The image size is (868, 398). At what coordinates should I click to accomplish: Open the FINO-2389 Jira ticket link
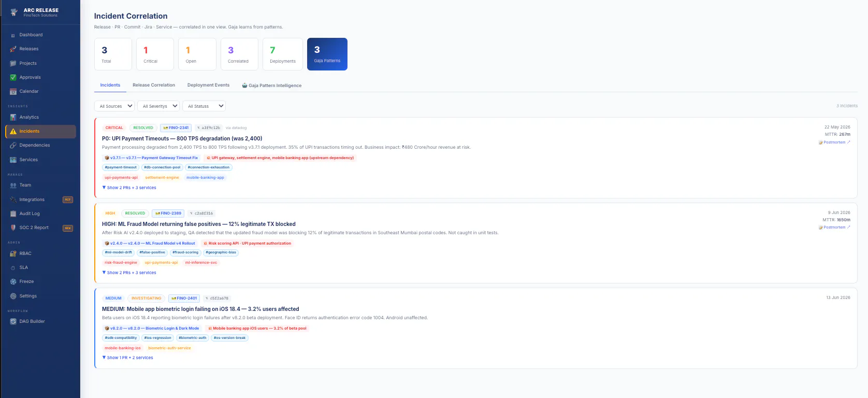(x=168, y=213)
